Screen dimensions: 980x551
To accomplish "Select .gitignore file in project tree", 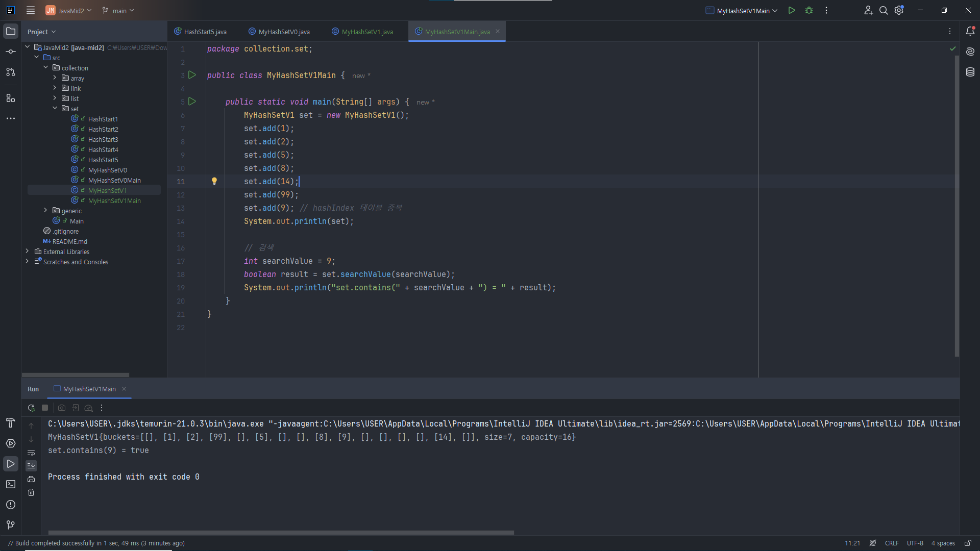I will (65, 231).
